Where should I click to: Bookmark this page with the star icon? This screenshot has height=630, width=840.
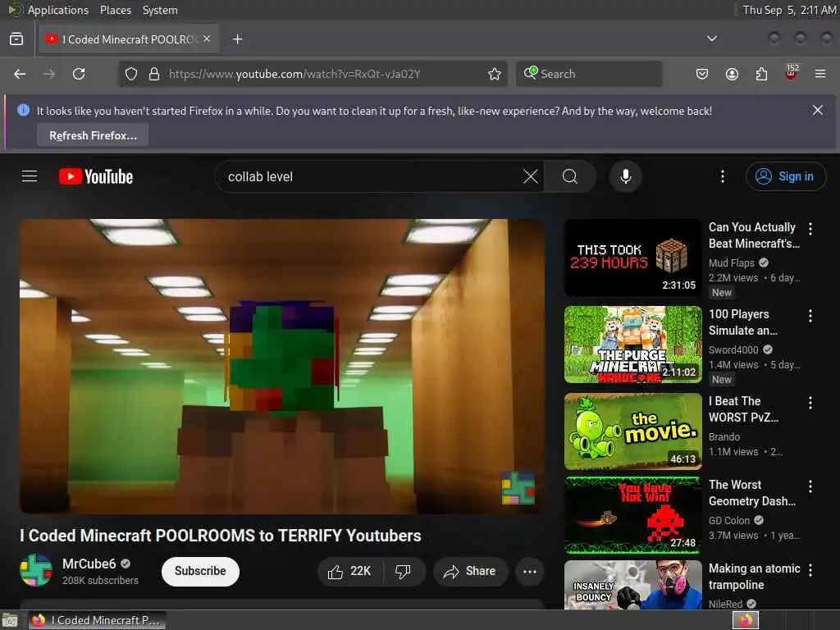pos(495,74)
